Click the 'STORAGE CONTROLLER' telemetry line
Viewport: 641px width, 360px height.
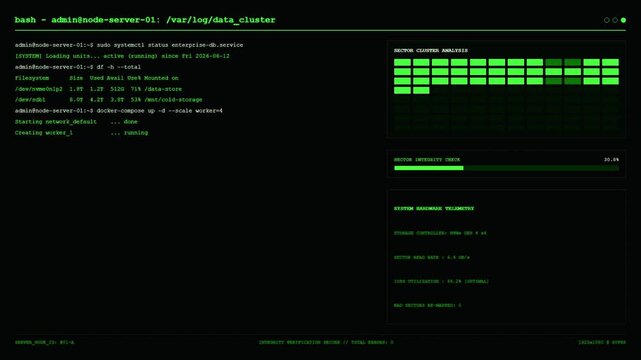440,233
